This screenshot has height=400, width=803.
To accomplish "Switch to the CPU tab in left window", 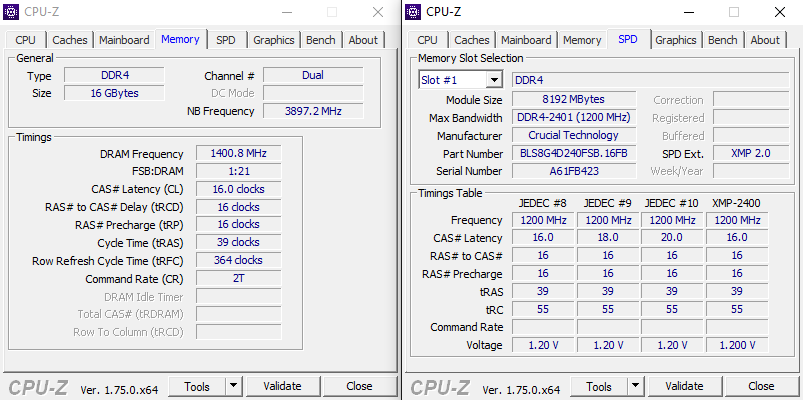I will 25,40.
